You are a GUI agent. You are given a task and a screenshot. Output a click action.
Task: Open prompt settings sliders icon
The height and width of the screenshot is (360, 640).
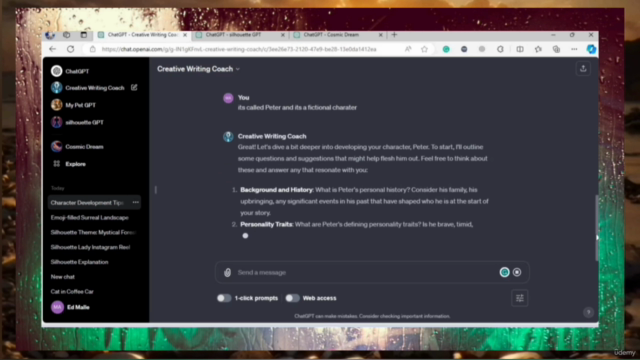[520, 298]
